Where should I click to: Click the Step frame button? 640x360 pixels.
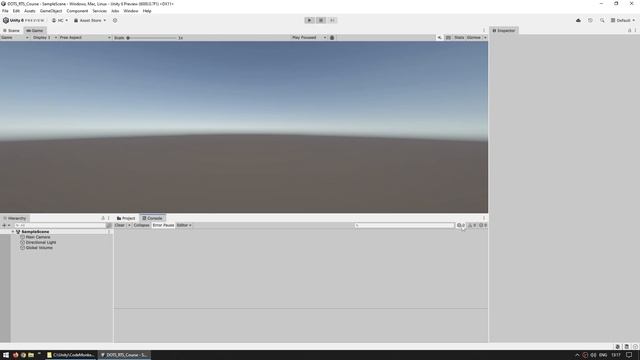pos(332,20)
